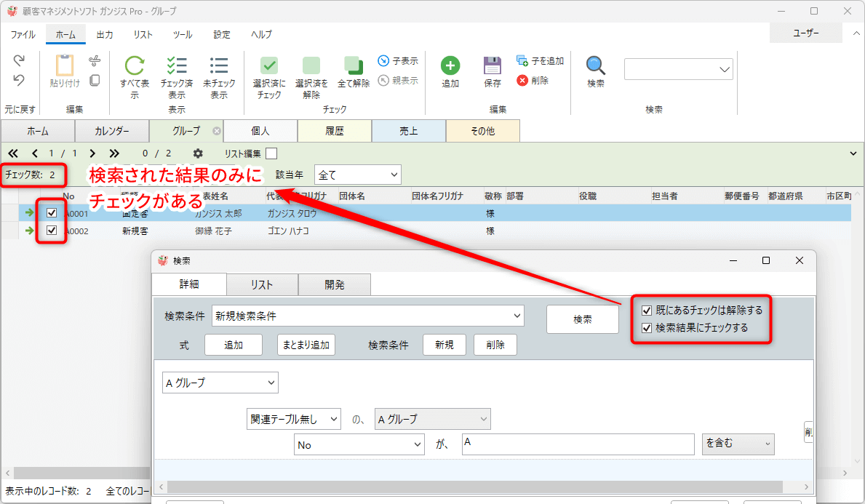Toggle the リスト編集 checkbox
The image size is (865, 504).
(x=271, y=153)
